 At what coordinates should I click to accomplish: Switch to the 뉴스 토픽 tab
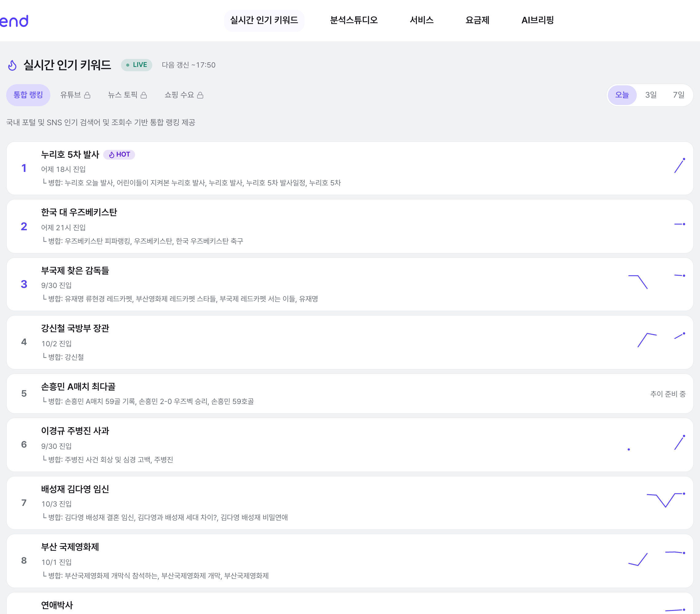pos(127,95)
